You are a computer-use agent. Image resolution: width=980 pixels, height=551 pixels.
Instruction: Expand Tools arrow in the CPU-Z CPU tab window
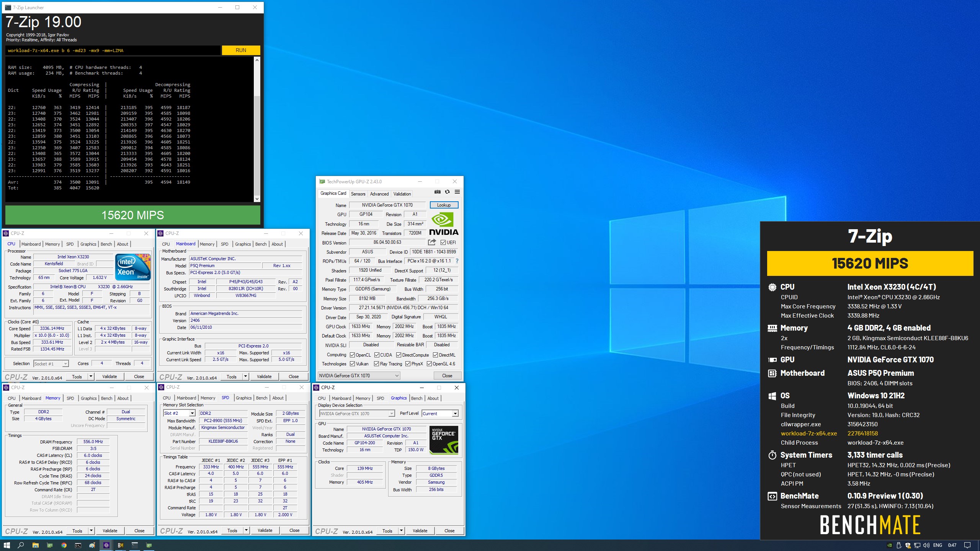91,377
